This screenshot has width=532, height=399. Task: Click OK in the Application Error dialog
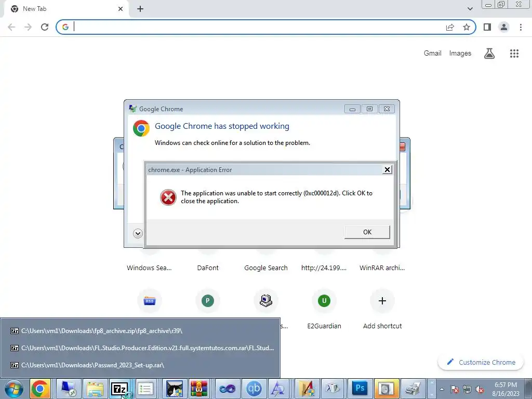[x=367, y=232]
